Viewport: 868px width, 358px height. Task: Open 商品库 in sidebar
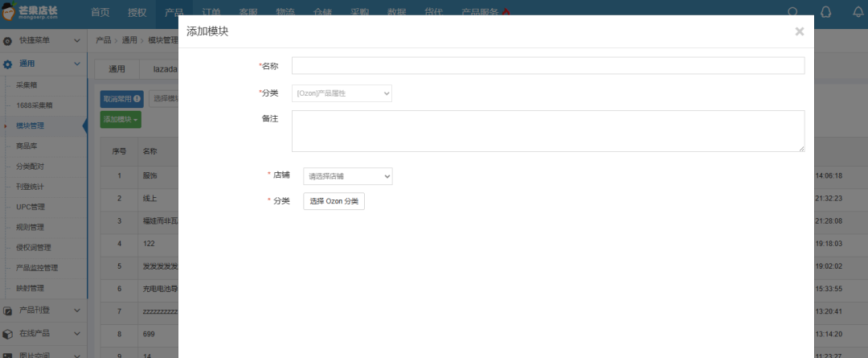click(27, 146)
